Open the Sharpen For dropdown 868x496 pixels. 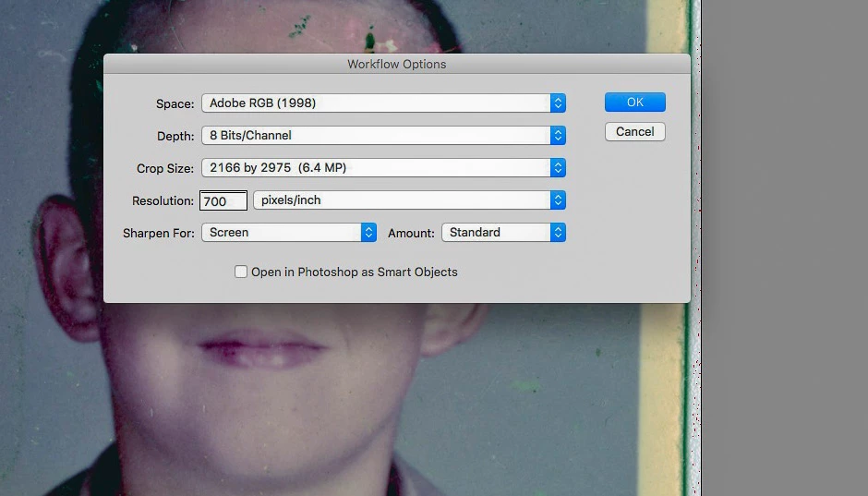[288, 233]
